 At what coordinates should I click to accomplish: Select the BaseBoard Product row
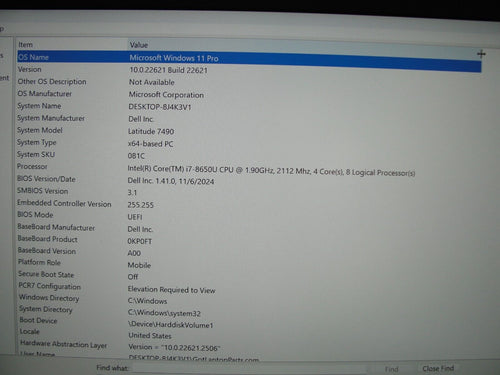click(249, 240)
